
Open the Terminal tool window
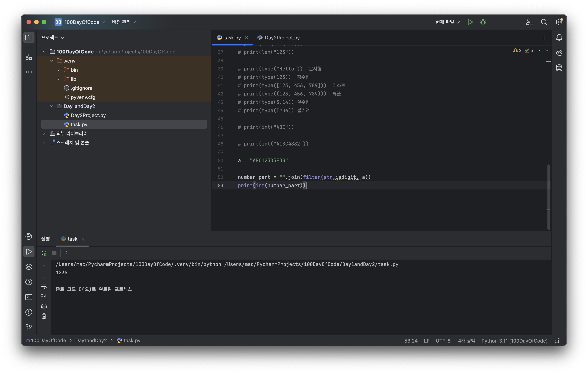[29, 297]
